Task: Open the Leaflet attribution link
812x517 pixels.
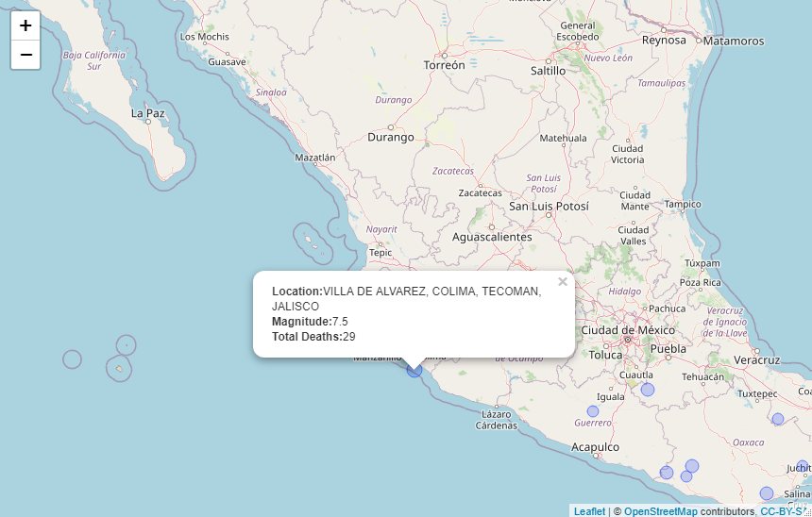Action: click(x=589, y=511)
